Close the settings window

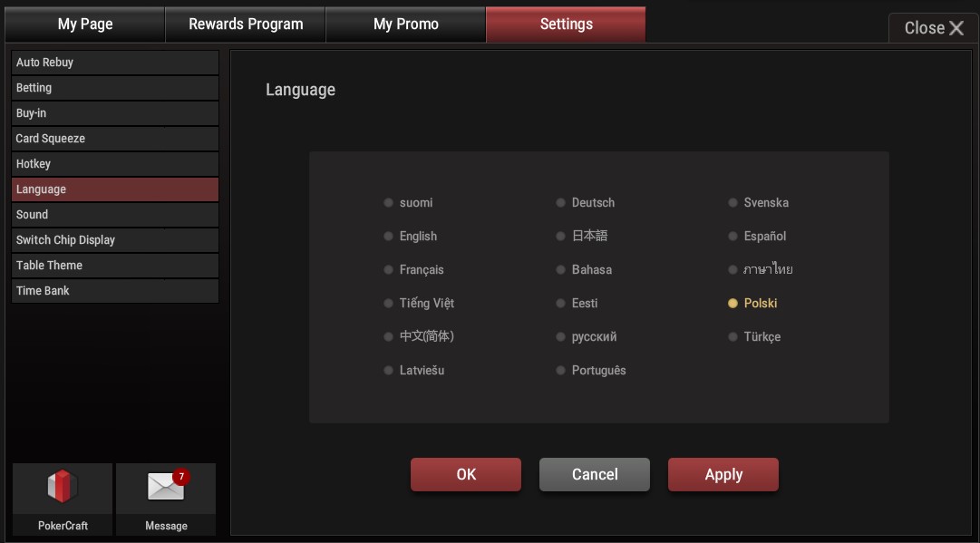click(933, 28)
